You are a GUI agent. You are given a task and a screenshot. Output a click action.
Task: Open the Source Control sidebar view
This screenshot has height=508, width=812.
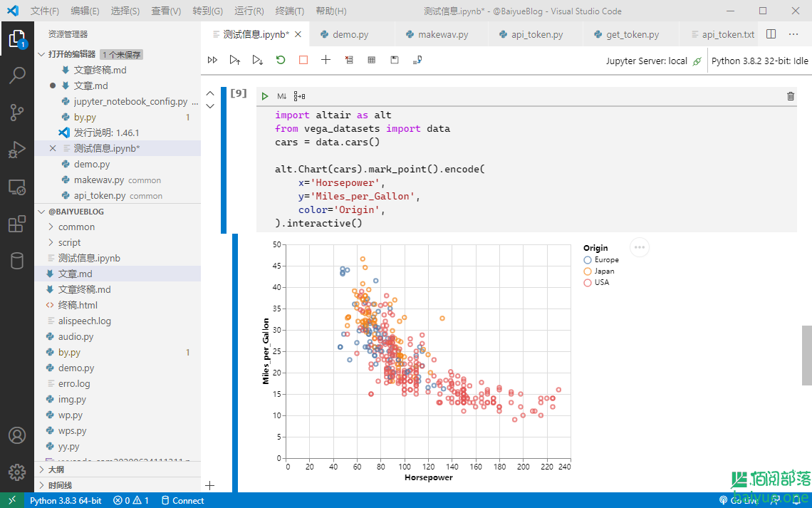(x=17, y=112)
